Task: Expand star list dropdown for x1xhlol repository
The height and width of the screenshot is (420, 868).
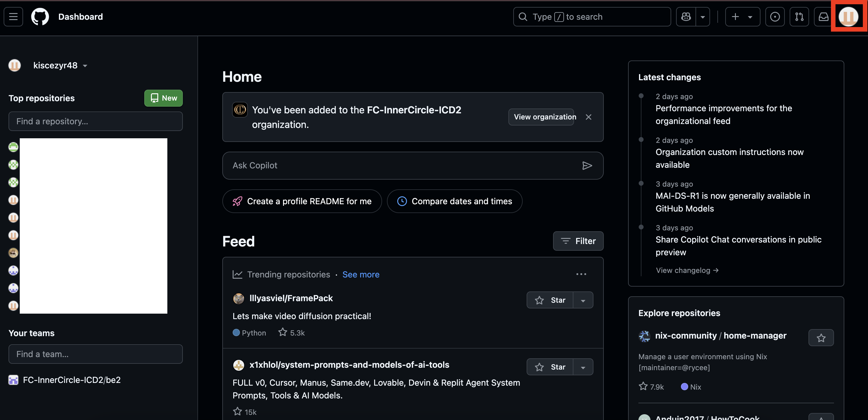Action: click(x=583, y=367)
